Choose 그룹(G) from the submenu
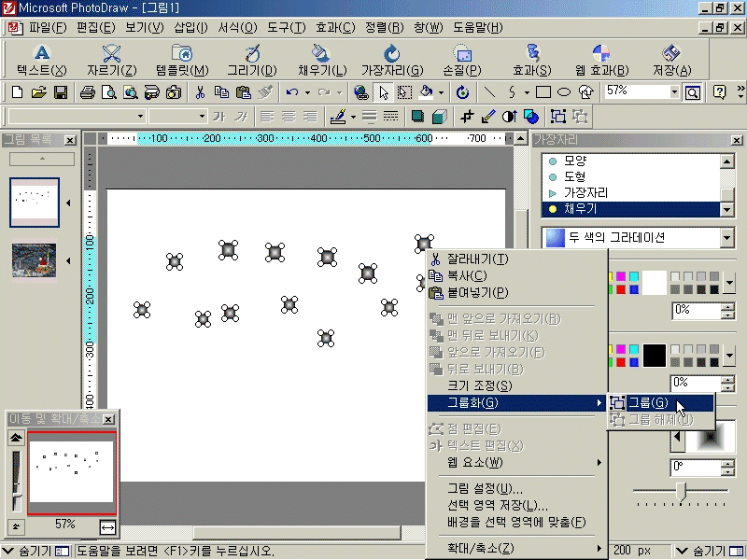 (661, 403)
